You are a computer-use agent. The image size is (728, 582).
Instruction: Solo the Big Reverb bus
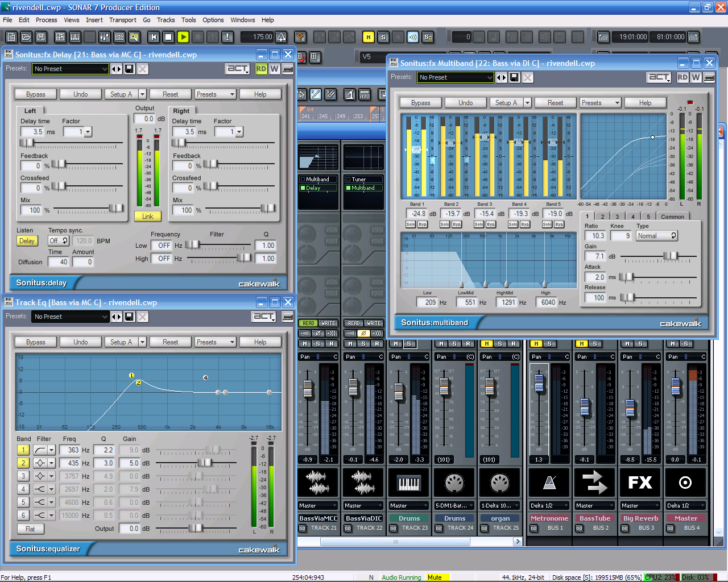tap(640, 344)
